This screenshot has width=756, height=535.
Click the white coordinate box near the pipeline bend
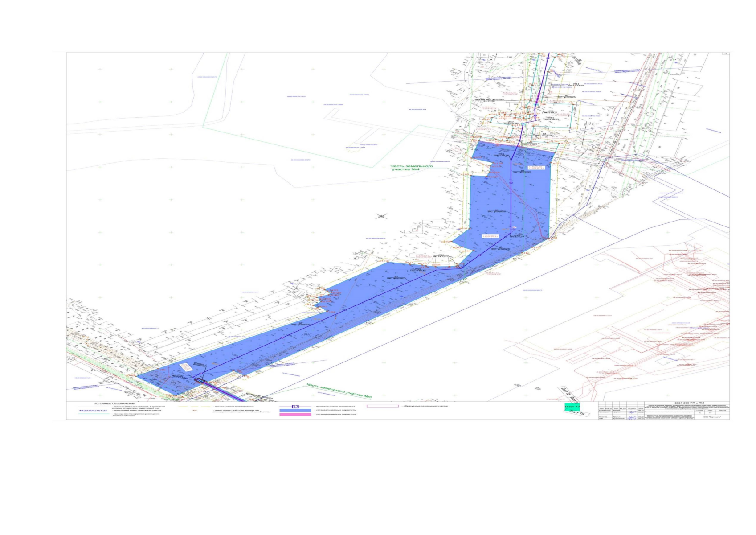[x=490, y=235]
